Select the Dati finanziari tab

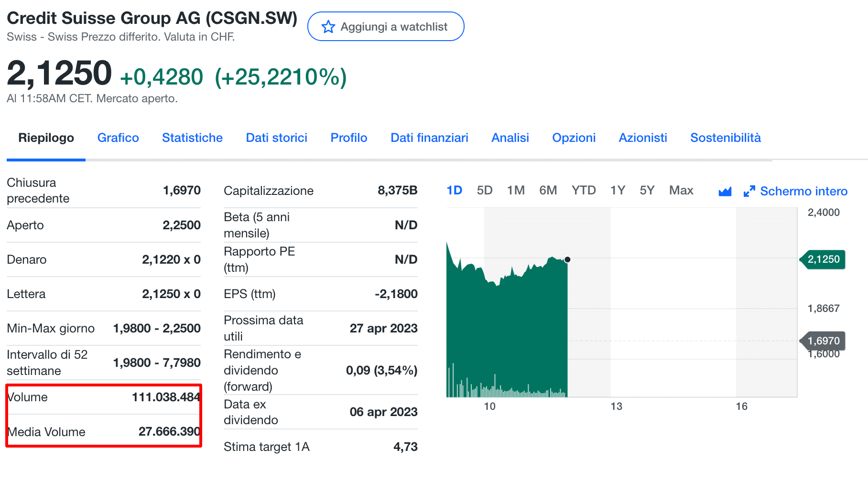pyautogui.click(x=429, y=138)
